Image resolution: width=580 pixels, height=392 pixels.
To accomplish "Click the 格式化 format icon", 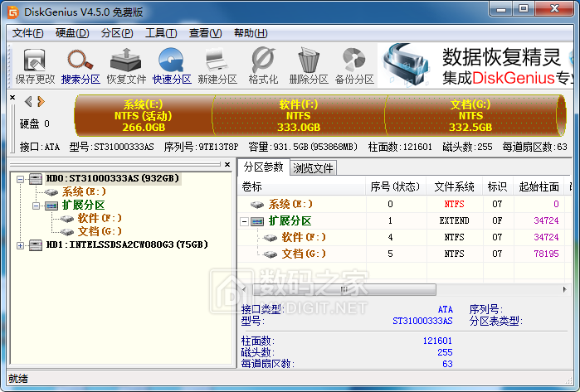I will pyautogui.click(x=263, y=66).
